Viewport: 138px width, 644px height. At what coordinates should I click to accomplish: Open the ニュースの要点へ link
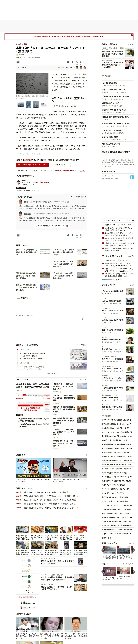[82, 345]
